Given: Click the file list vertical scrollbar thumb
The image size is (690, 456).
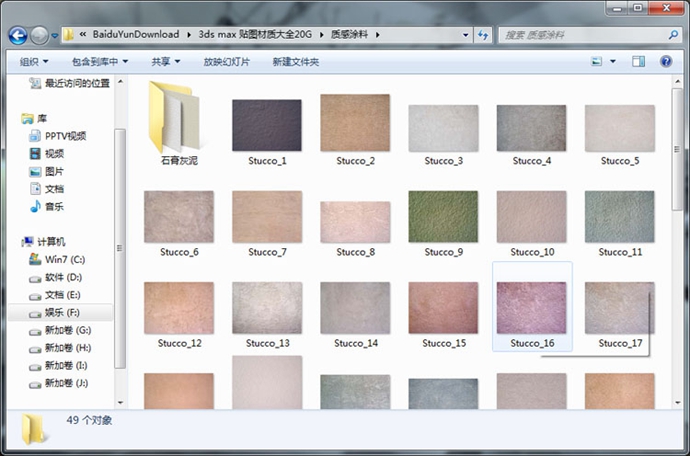Looking at the screenshot, I should (x=677, y=149).
